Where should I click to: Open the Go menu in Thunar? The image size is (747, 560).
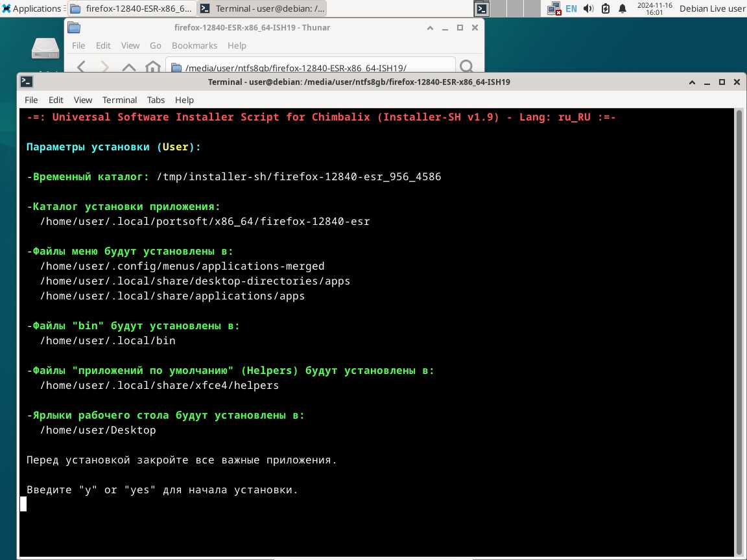tap(156, 46)
